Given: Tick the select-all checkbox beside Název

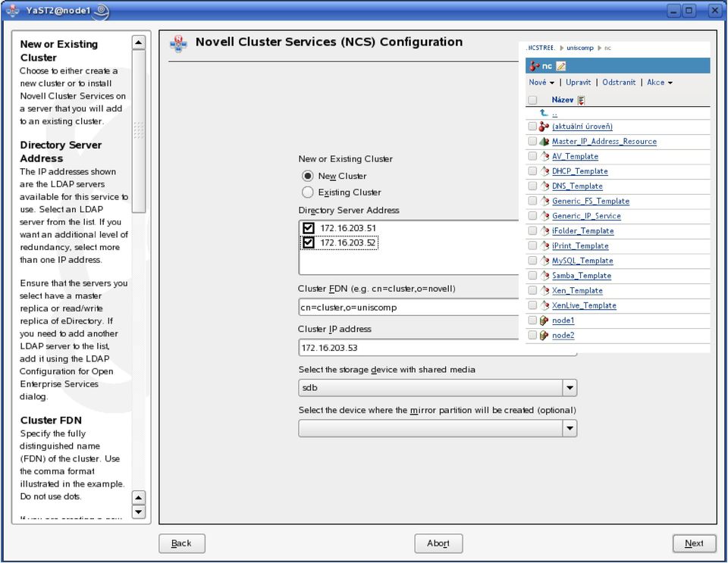Looking at the screenshot, I should pyautogui.click(x=532, y=100).
